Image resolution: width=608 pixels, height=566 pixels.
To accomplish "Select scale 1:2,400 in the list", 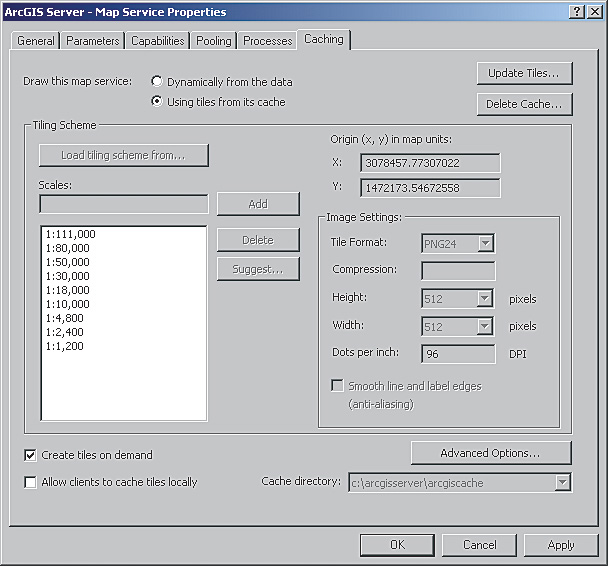I will pyautogui.click(x=64, y=332).
